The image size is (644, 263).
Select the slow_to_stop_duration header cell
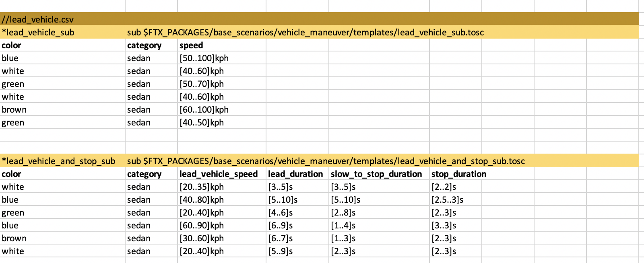[x=376, y=174]
